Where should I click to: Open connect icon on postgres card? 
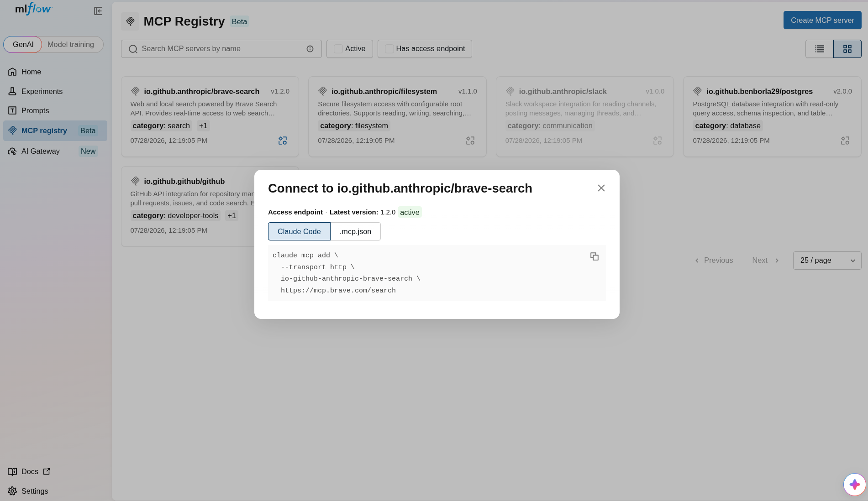[845, 141]
